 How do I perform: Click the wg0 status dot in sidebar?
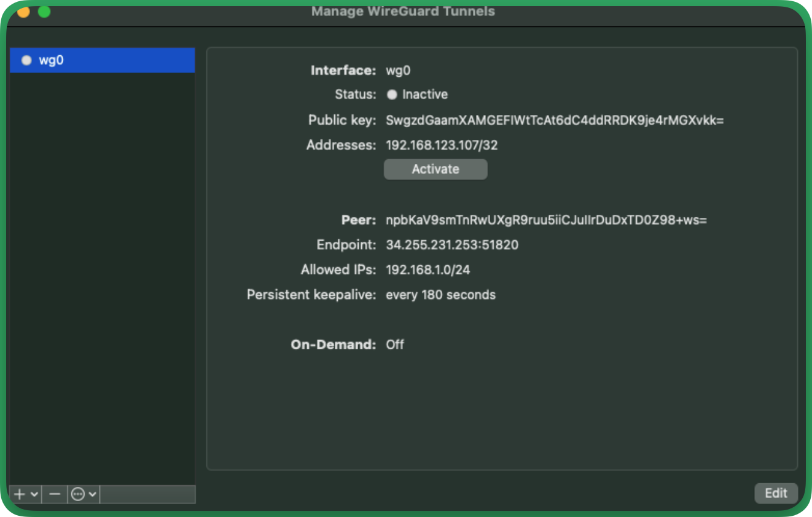pos(26,60)
